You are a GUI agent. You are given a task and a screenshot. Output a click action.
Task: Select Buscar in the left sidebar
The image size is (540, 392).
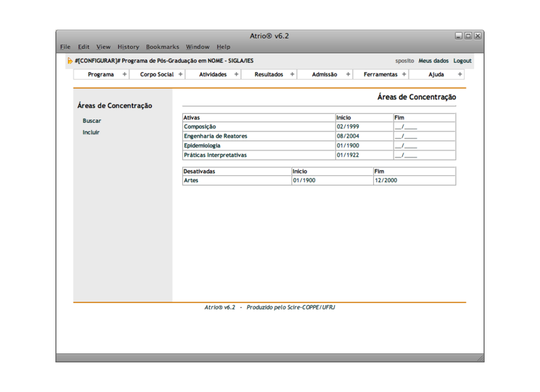(x=92, y=121)
